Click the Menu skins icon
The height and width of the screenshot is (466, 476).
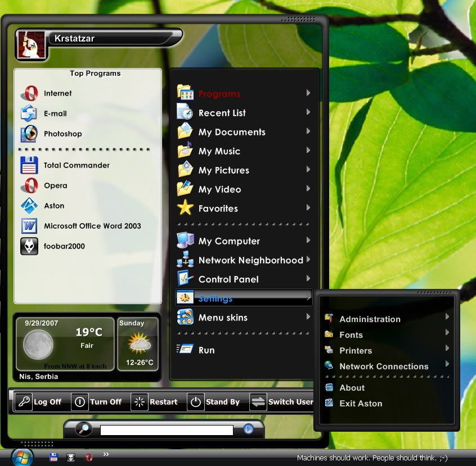(185, 317)
